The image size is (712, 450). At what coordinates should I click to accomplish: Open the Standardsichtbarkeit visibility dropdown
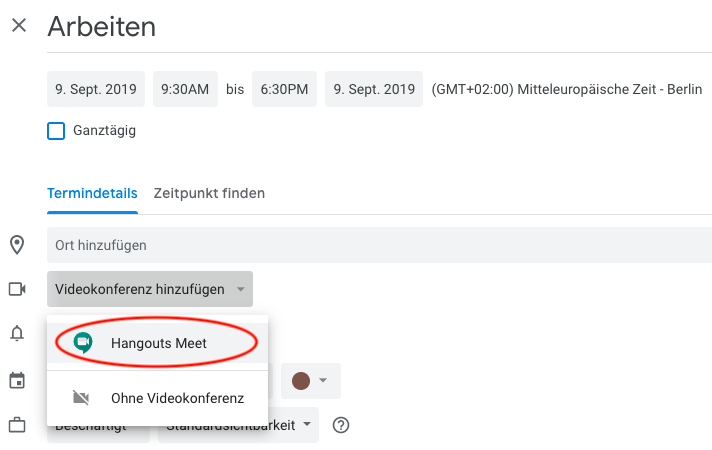coord(238,425)
